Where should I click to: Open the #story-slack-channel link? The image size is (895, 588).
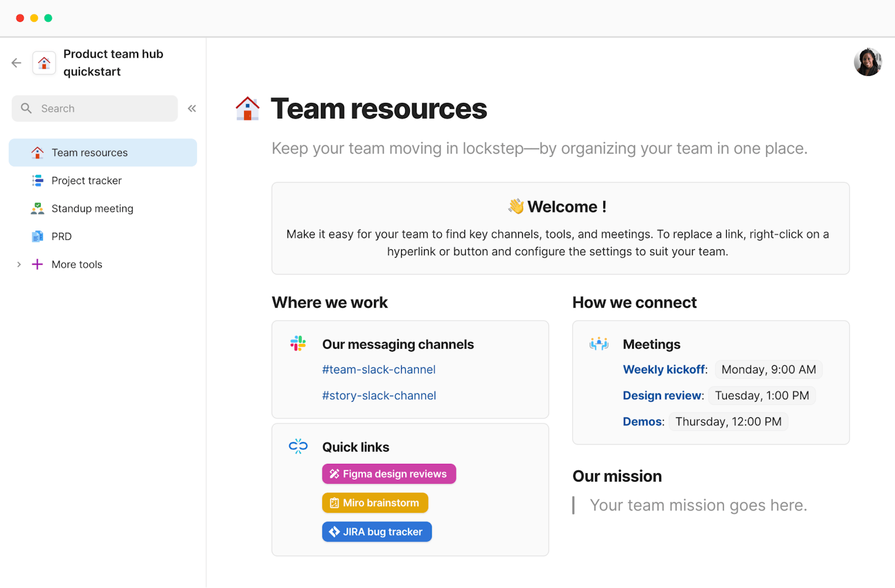point(379,396)
